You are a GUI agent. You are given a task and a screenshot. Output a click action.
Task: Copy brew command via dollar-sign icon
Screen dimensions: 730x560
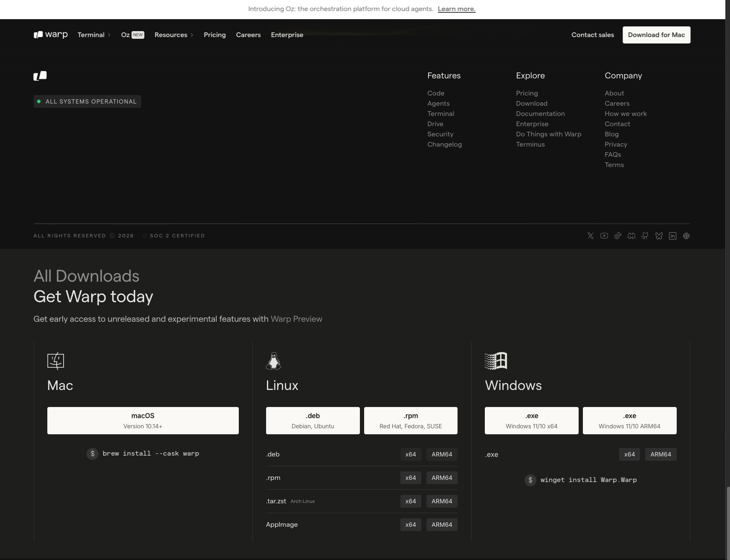(x=93, y=453)
